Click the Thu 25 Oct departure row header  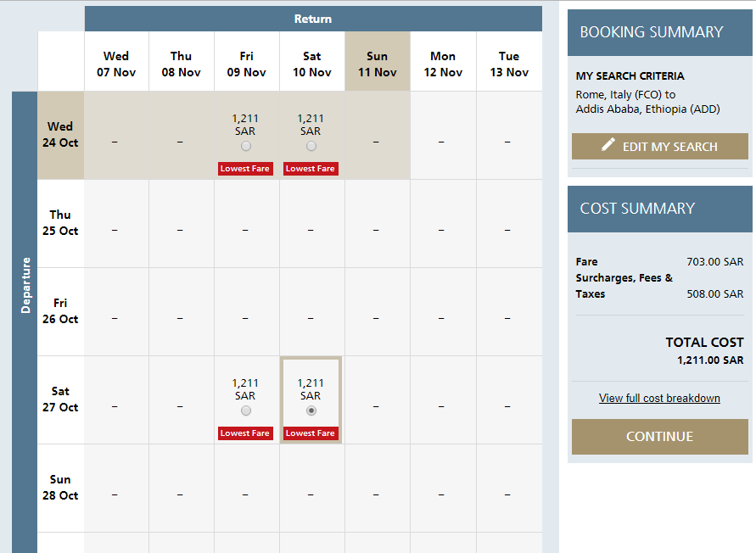click(61, 223)
